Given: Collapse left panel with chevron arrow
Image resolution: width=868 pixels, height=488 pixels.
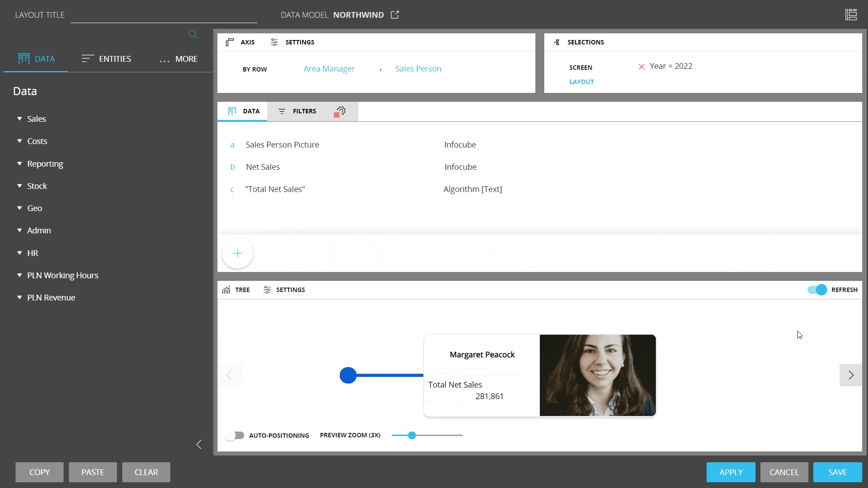Looking at the screenshot, I should tap(199, 444).
